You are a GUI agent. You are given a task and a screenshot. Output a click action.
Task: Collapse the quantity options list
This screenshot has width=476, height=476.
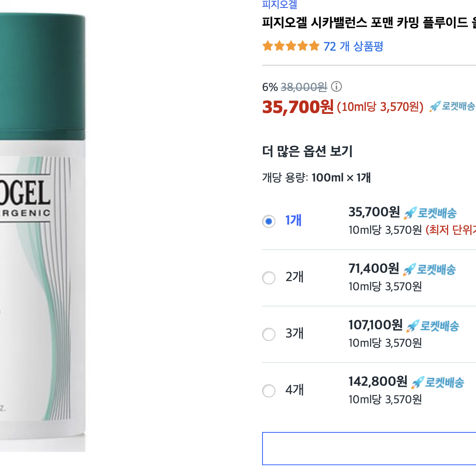tap(307, 151)
